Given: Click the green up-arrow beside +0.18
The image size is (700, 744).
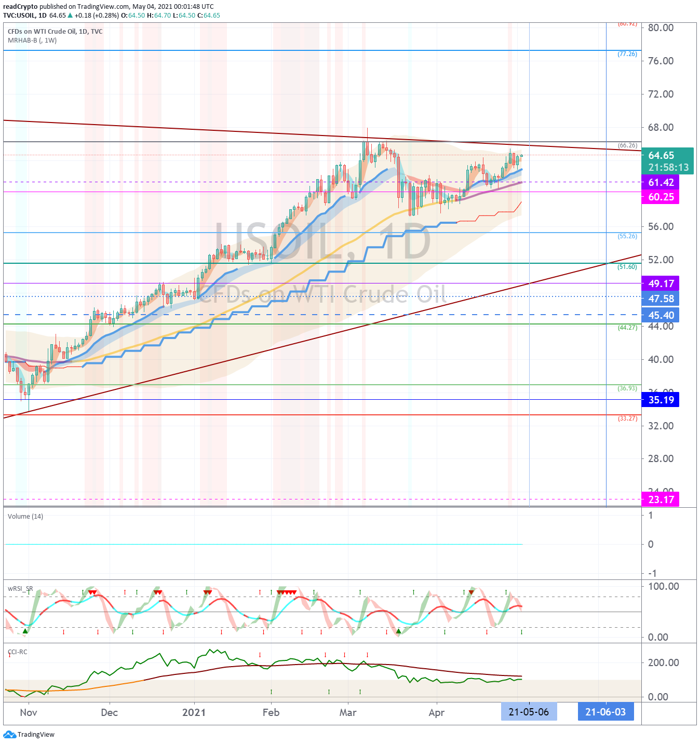Looking at the screenshot, I should pyautogui.click(x=70, y=16).
